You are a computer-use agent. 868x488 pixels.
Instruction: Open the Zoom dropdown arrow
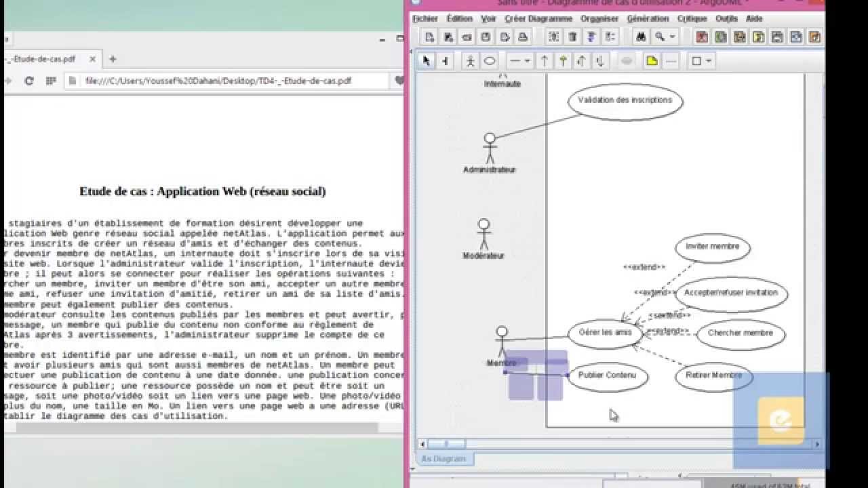click(x=672, y=37)
